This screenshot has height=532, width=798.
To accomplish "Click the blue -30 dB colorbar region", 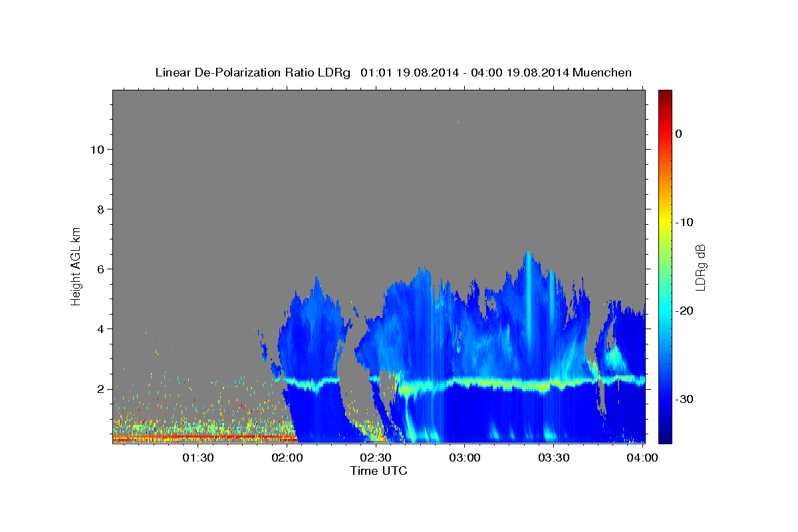I will [x=665, y=399].
